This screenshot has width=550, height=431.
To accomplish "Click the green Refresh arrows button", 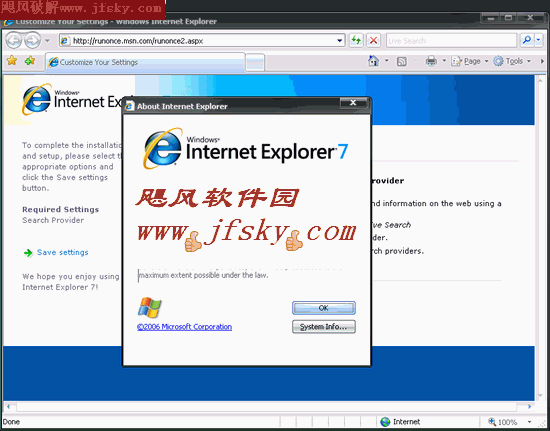I will (356, 41).
